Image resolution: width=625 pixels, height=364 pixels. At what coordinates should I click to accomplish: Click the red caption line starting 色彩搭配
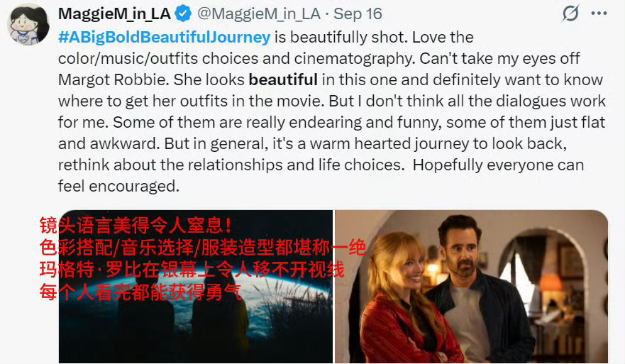[202, 248]
